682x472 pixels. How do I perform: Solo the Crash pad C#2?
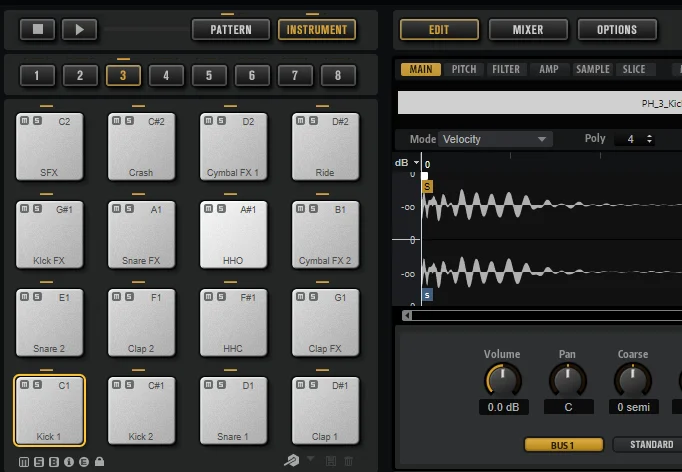tap(130, 121)
